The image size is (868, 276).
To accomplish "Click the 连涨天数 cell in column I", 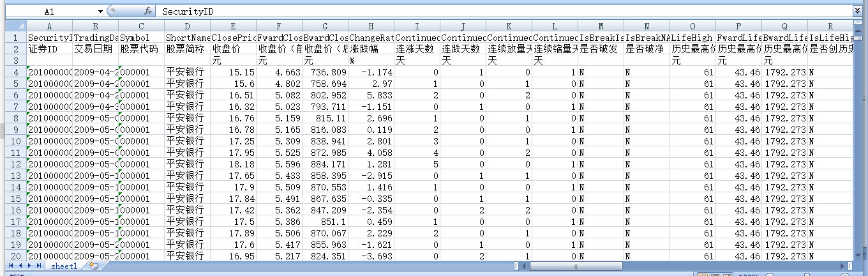I will [x=417, y=49].
